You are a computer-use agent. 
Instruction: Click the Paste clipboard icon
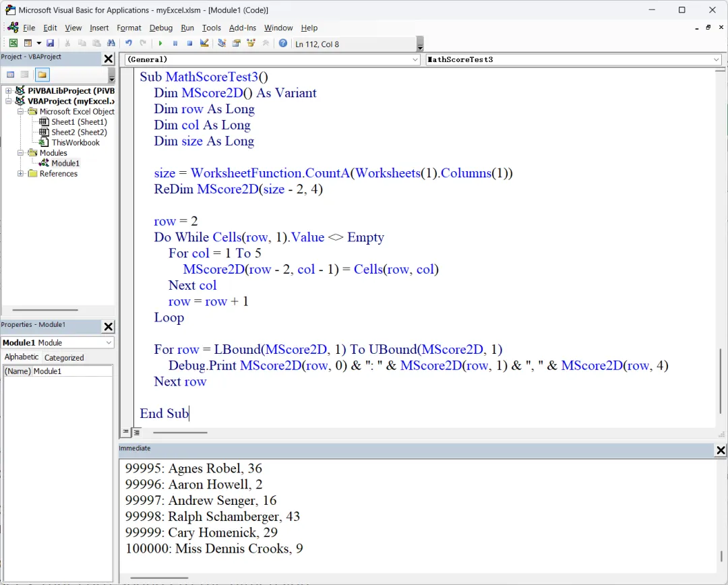coord(96,43)
